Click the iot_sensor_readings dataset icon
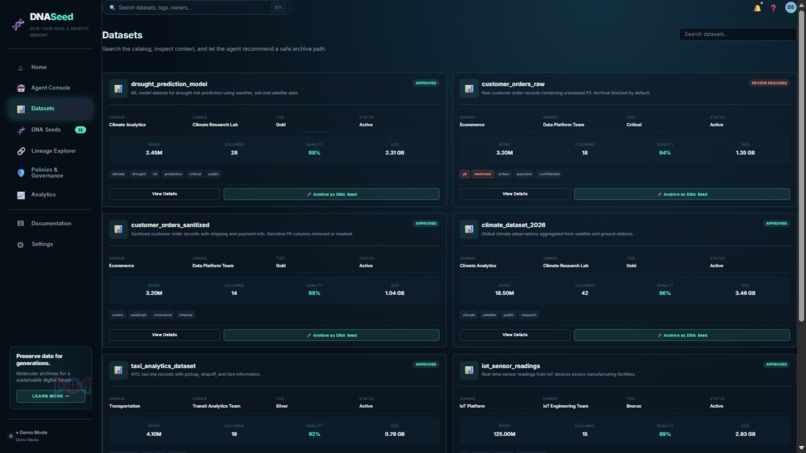 click(469, 370)
